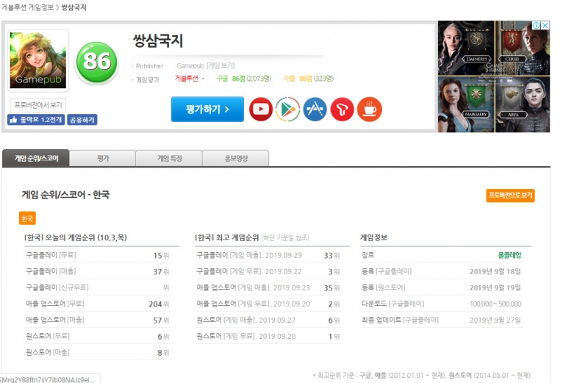Open the 게임 특징 tab

pyautogui.click(x=169, y=158)
